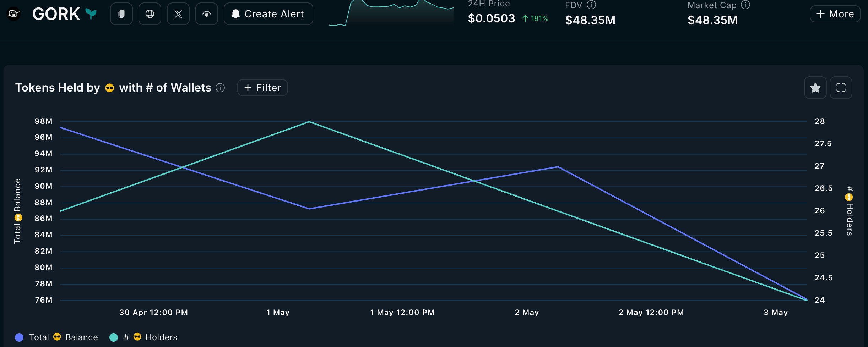This screenshot has width=868, height=347.
Task: Toggle the Total Balance series in legend
Action: click(64, 337)
